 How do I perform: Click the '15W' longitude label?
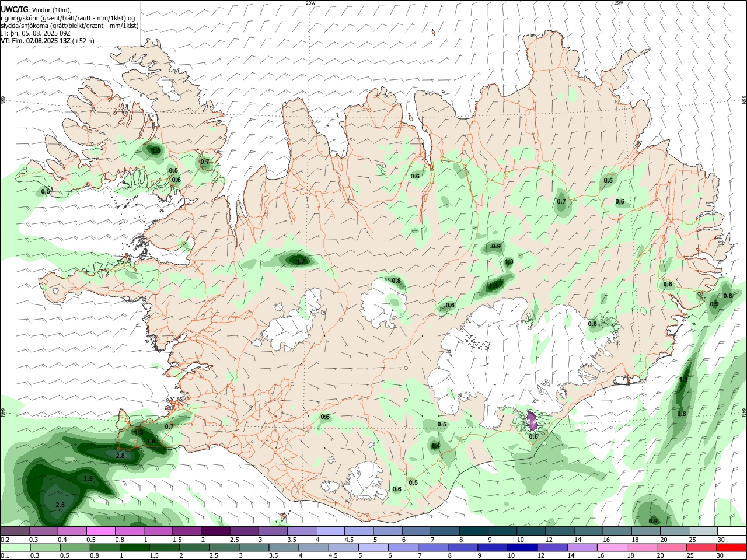618,3
